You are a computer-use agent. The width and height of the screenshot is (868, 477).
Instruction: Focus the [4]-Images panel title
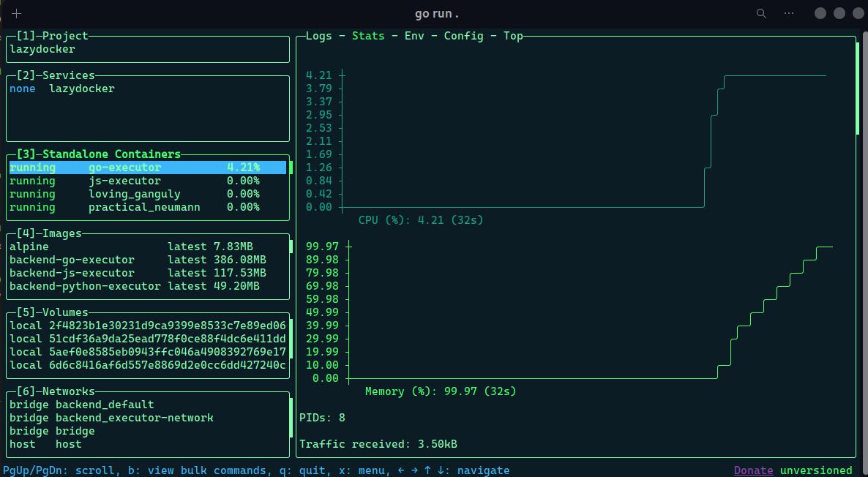[x=49, y=233]
